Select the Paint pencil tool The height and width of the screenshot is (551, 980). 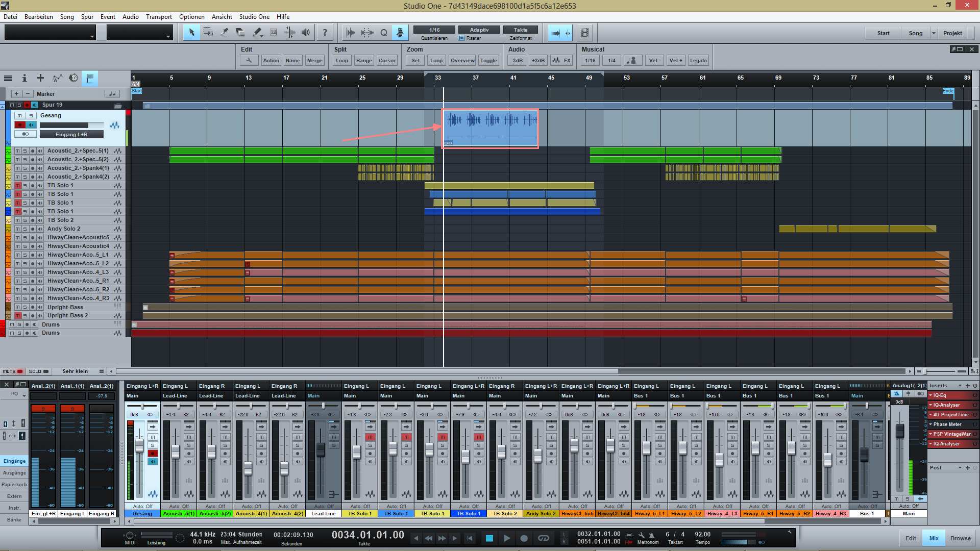pos(257,33)
